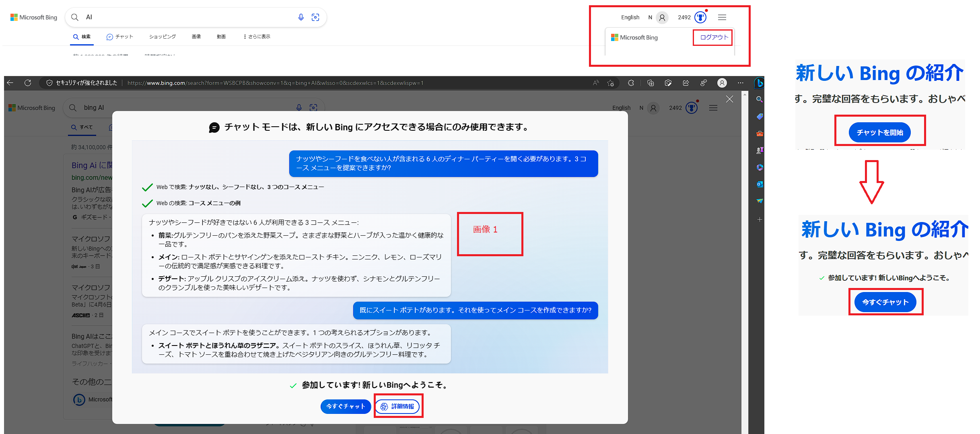Open the Search tool in the sidebar
The width and height of the screenshot is (980, 434).
(x=760, y=99)
